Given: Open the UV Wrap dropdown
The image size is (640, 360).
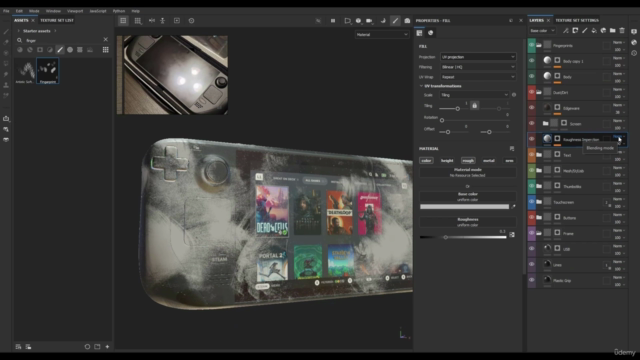Looking at the screenshot, I should click(x=478, y=77).
